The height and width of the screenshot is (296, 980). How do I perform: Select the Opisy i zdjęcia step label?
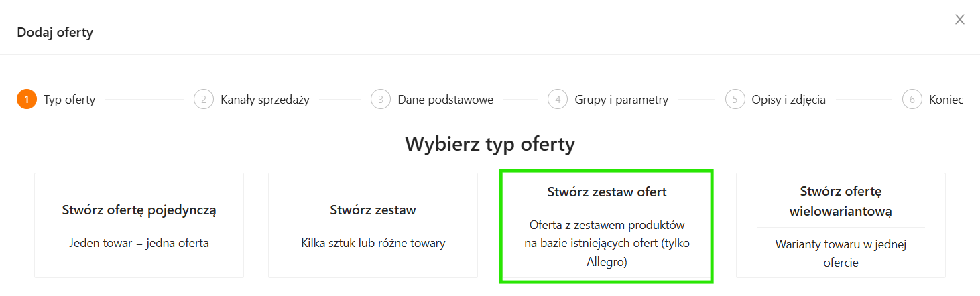788,100
